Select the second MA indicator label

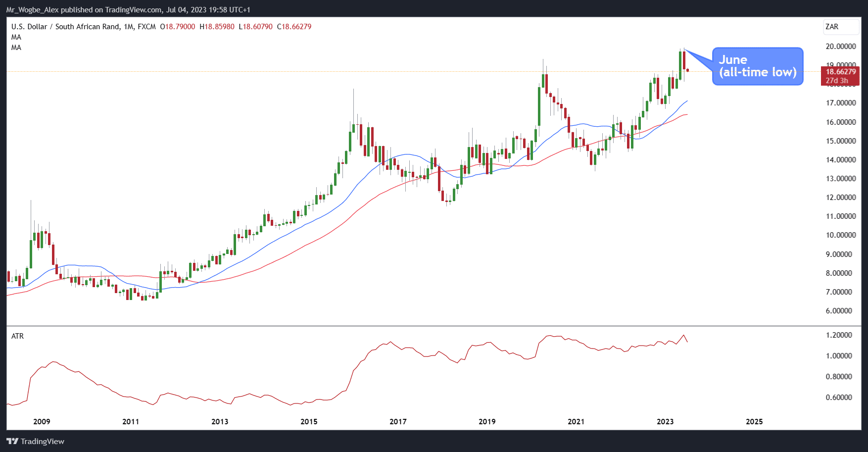tap(16, 48)
